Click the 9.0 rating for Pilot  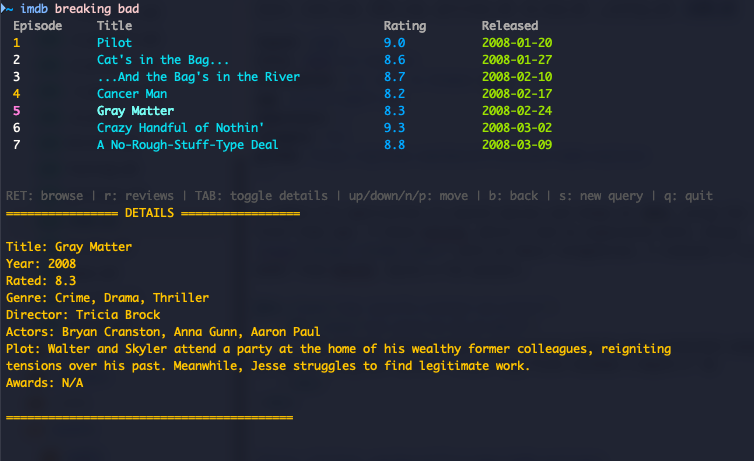394,43
